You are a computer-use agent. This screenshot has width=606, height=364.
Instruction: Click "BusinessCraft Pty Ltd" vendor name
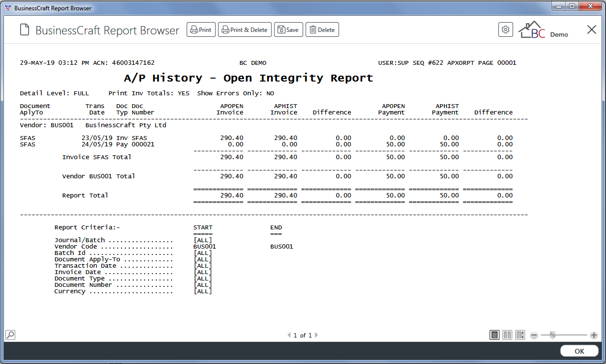126,125
